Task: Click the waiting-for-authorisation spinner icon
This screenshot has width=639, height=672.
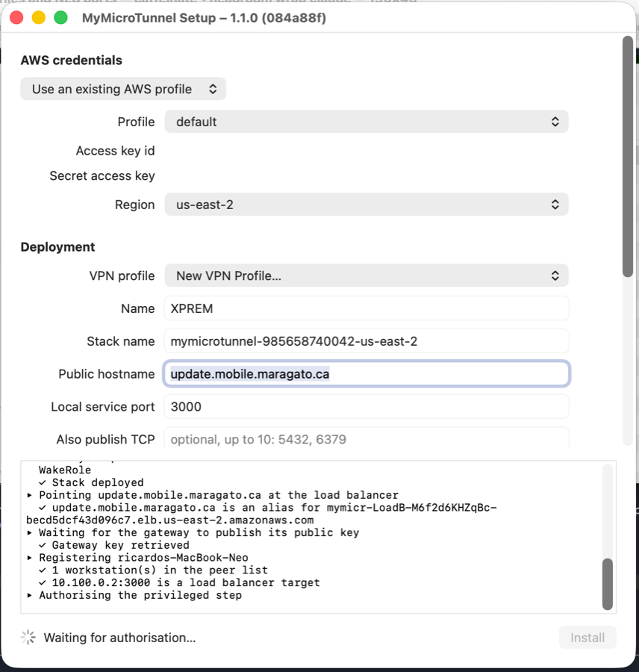Action: (28, 638)
